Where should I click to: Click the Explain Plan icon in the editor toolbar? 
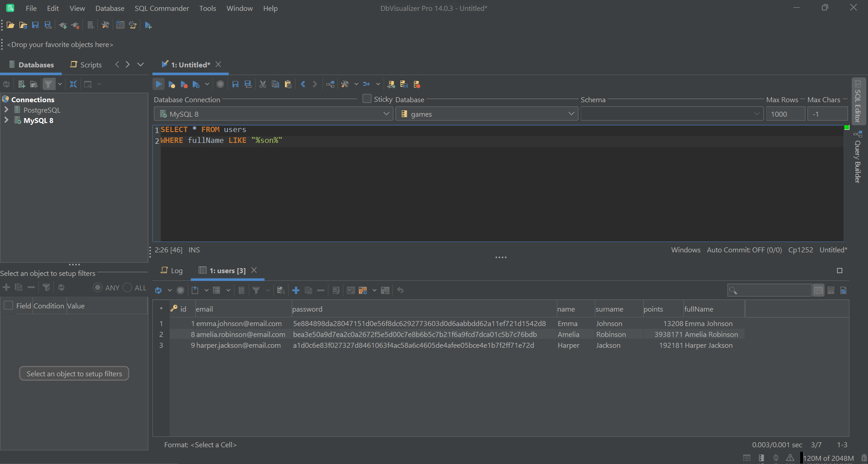(x=330, y=84)
